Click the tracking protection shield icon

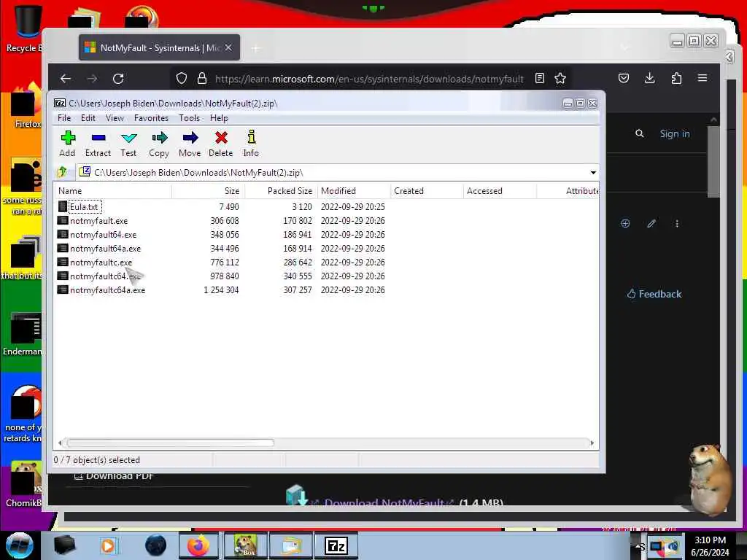[x=182, y=79]
